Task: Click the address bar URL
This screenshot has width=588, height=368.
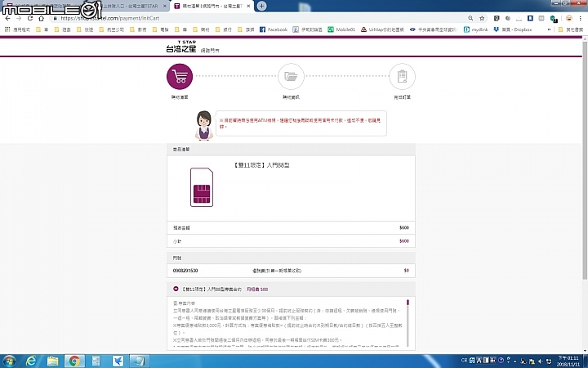Action: pos(110,18)
